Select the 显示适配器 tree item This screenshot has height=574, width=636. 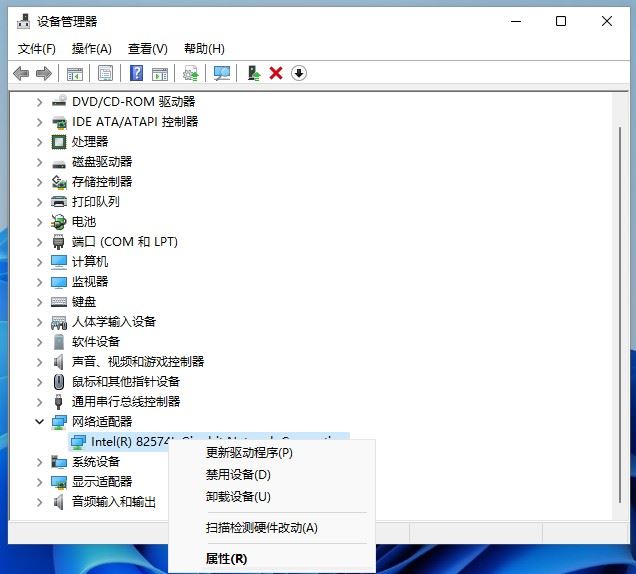coord(101,482)
